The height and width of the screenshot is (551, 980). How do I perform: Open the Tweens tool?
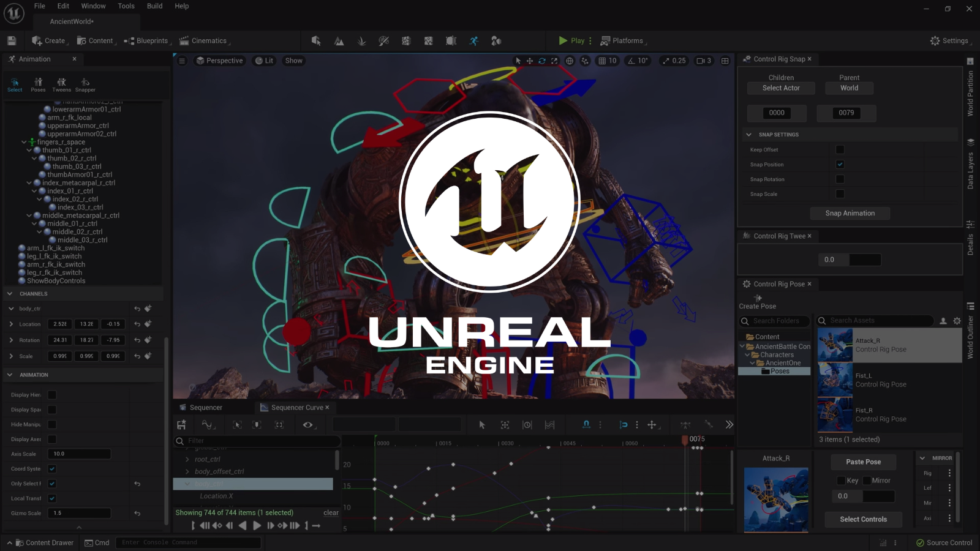(x=61, y=84)
